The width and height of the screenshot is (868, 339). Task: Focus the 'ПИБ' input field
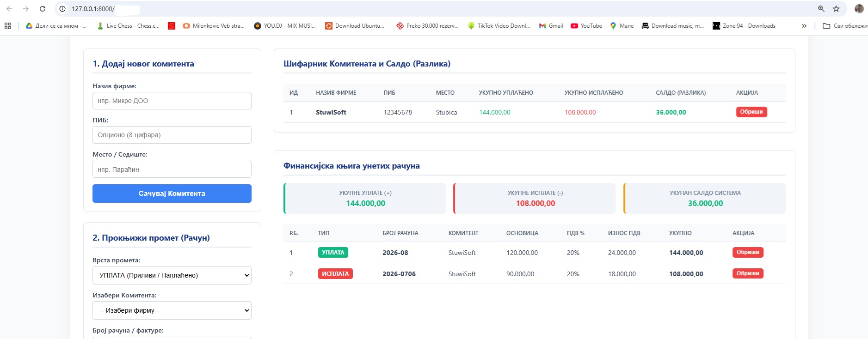click(172, 135)
